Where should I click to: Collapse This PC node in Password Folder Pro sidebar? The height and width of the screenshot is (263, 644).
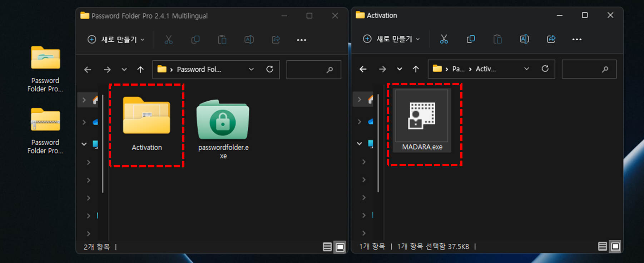coord(84,144)
